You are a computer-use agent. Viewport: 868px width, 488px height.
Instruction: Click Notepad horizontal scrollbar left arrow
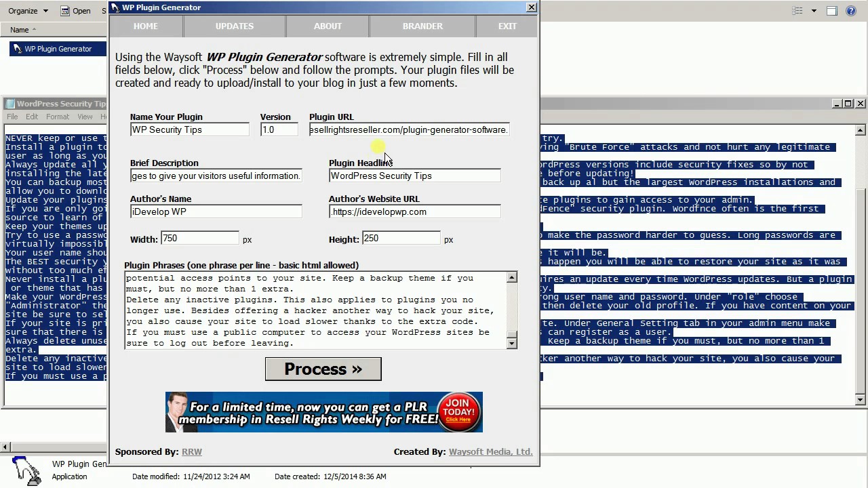point(5,447)
